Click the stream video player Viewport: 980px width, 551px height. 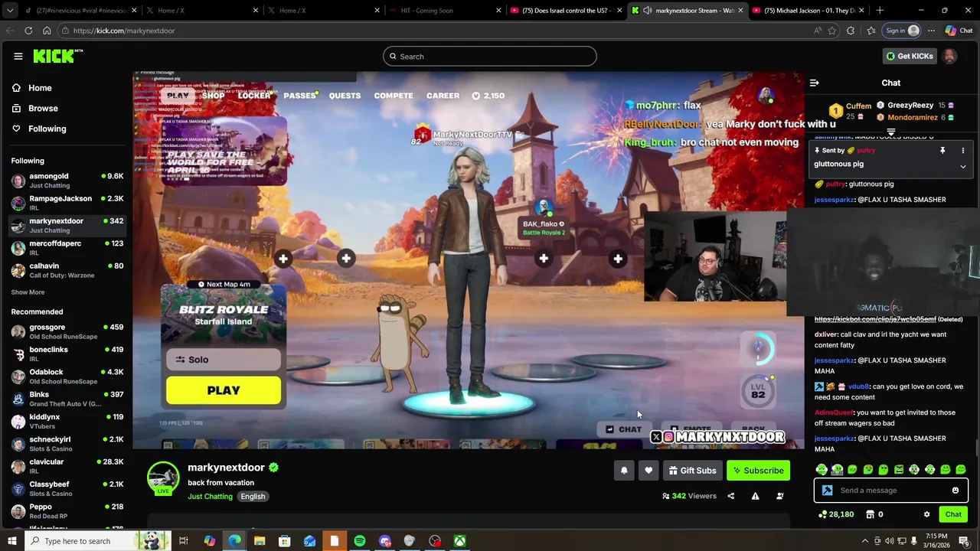(x=469, y=260)
